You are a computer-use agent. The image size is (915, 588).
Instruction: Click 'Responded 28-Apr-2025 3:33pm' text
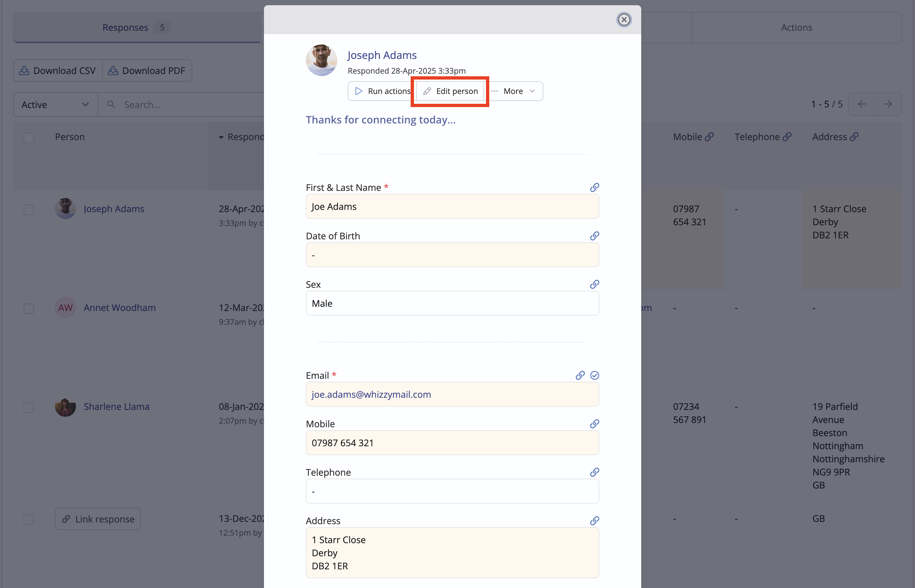(x=407, y=71)
